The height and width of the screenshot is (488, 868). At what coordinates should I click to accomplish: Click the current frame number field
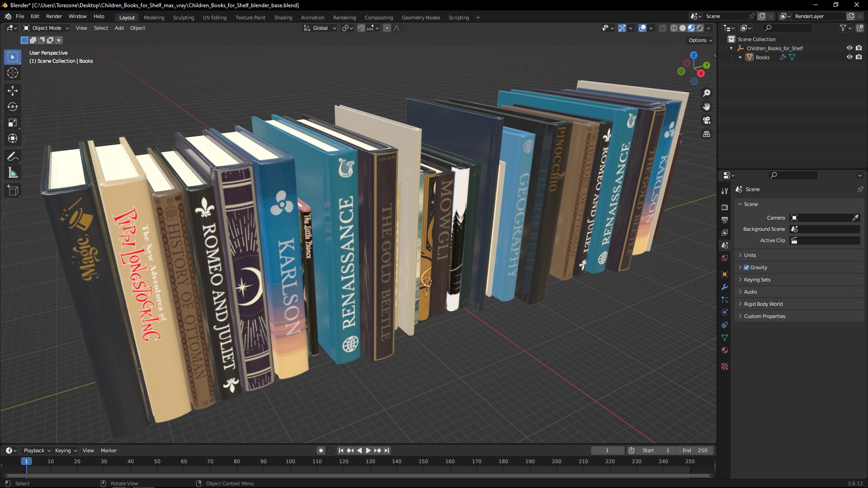click(607, 450)
